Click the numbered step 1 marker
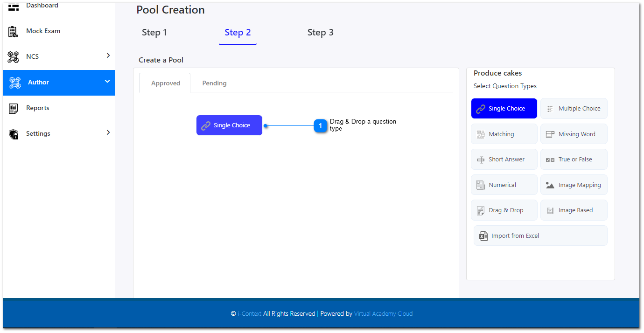The width and height of the screenshot is (644, 333). [x=320, y=125]
